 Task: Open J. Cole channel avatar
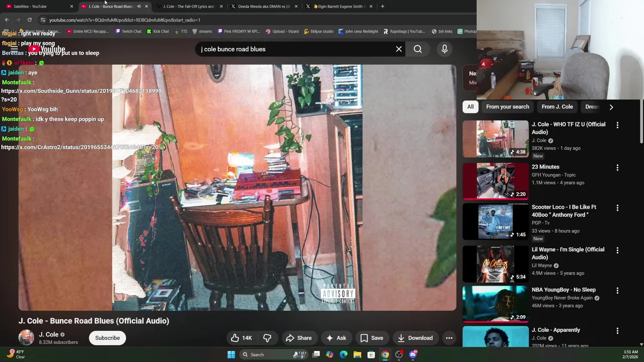(x=26, y=337)
